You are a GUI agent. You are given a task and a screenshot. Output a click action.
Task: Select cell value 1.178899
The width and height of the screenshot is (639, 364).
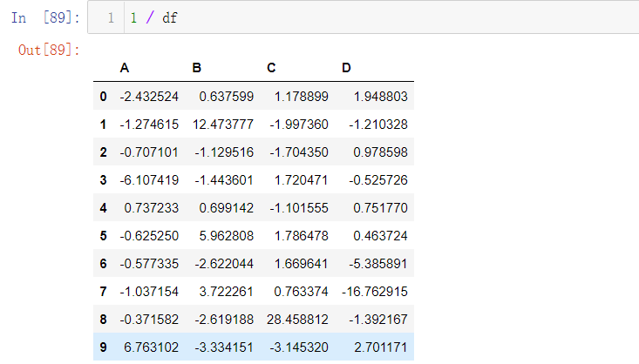tap(301, 97)
